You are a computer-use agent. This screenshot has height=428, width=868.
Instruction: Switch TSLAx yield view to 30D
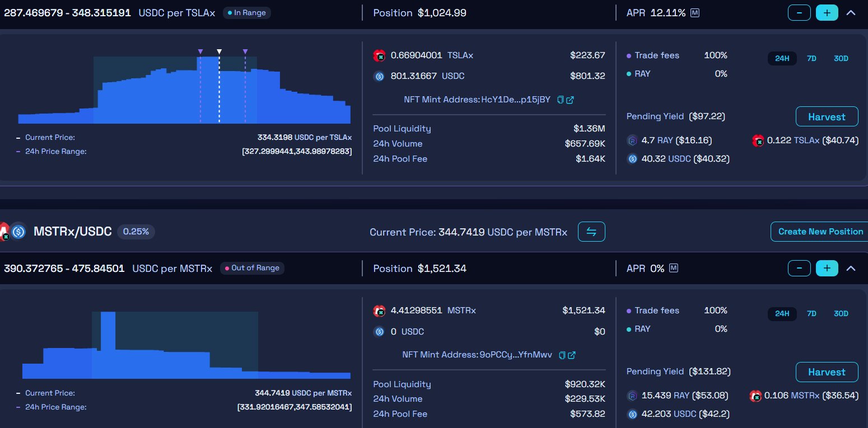[x=841, y=58]
